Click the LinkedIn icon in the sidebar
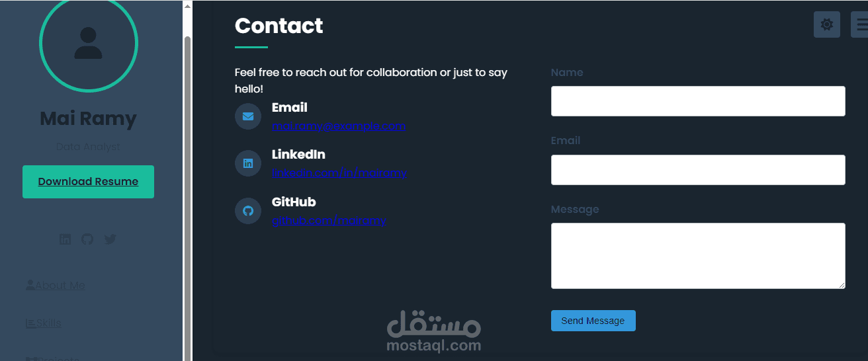The width and height of the screenshot is (868, 361). tap(65, 239)
